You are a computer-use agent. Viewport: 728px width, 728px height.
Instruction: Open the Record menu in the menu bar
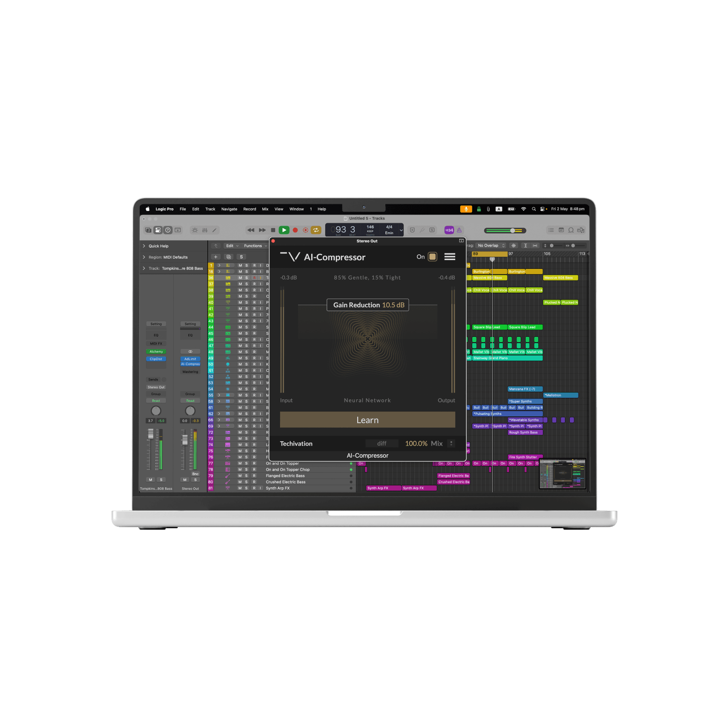tap(249, 209)
